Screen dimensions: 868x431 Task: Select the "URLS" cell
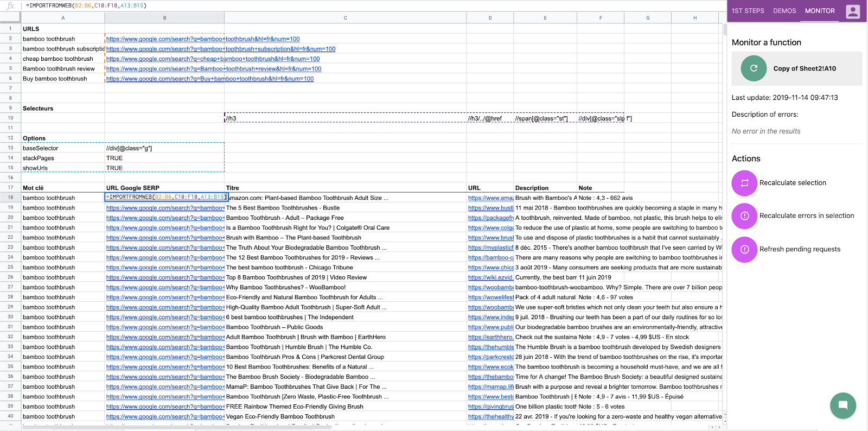click(x=63, y=29)
